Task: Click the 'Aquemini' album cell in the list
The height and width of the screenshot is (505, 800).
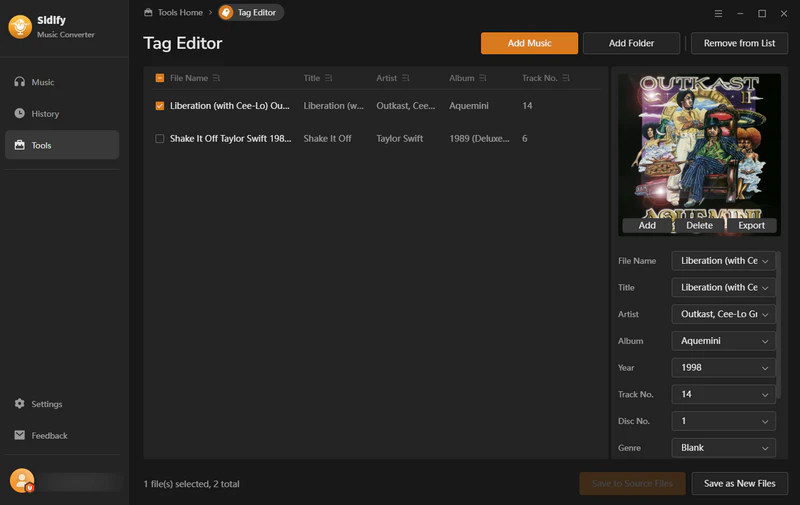Action: 469,106
